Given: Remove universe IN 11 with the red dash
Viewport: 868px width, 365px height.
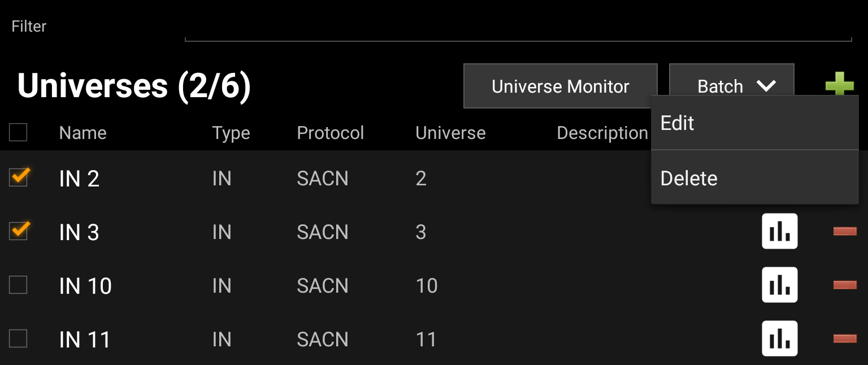Looking at the screenshot, I should [x=845, y=338].
